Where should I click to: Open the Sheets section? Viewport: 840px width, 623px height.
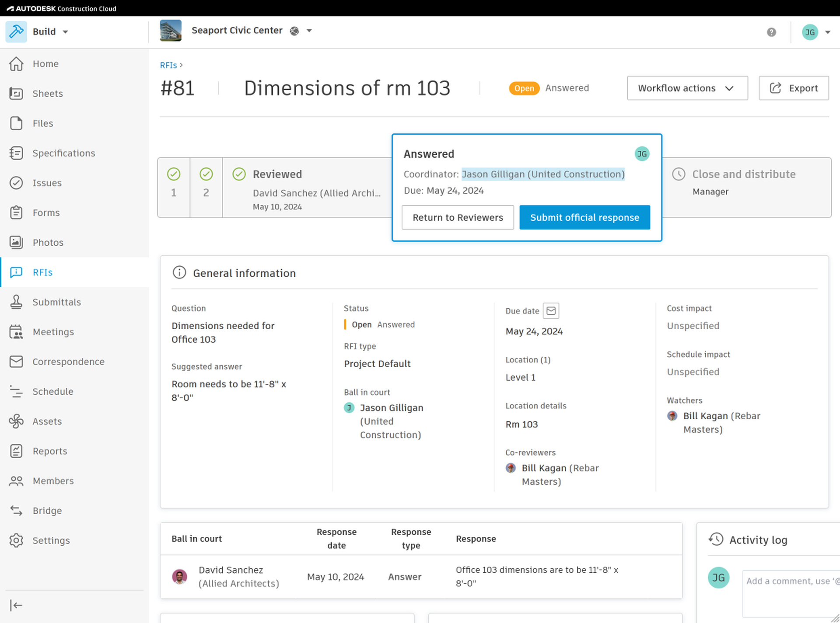tap(47, 93)
